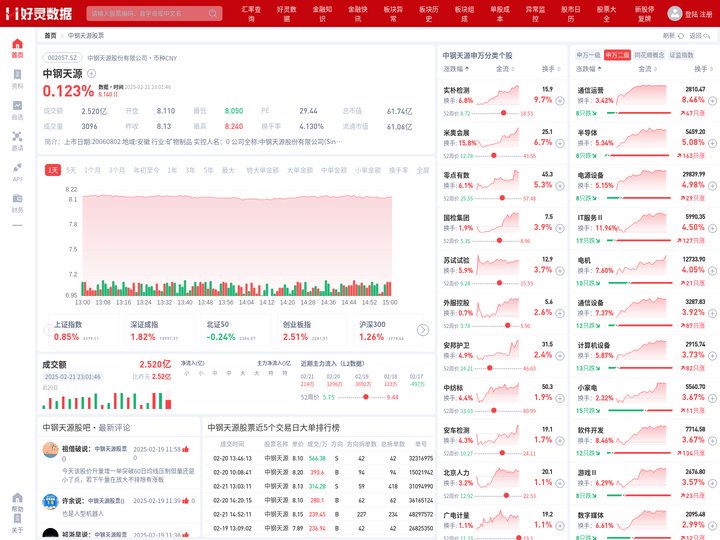The width and height of the screenshot is (720, 540).
Task: Select the 1个月 chart range
Action: (x=92, y=170)
